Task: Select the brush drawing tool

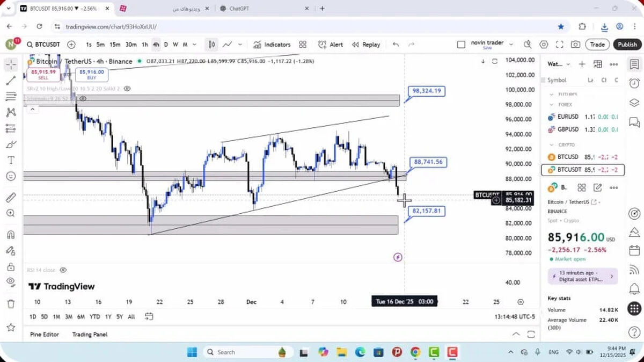Action: pyautogui.click(x=11, y=144)
